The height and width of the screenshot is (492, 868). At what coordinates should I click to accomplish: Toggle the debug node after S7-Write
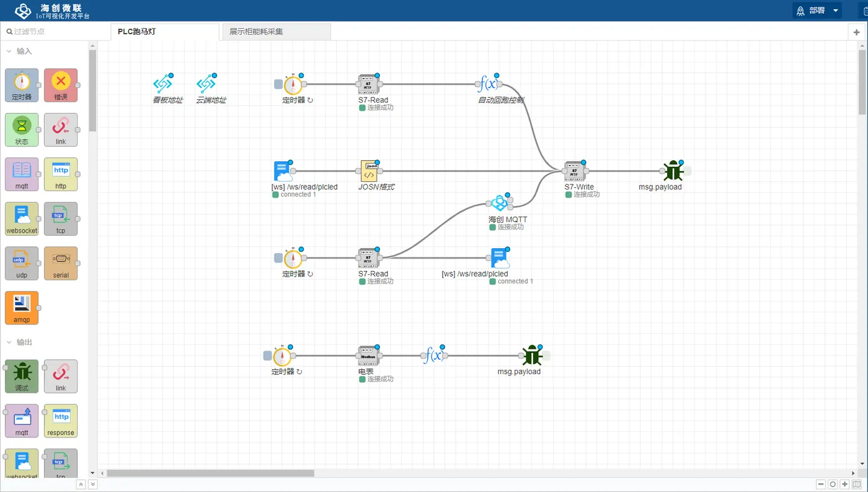pyautogui.click(x=688, y=171)
